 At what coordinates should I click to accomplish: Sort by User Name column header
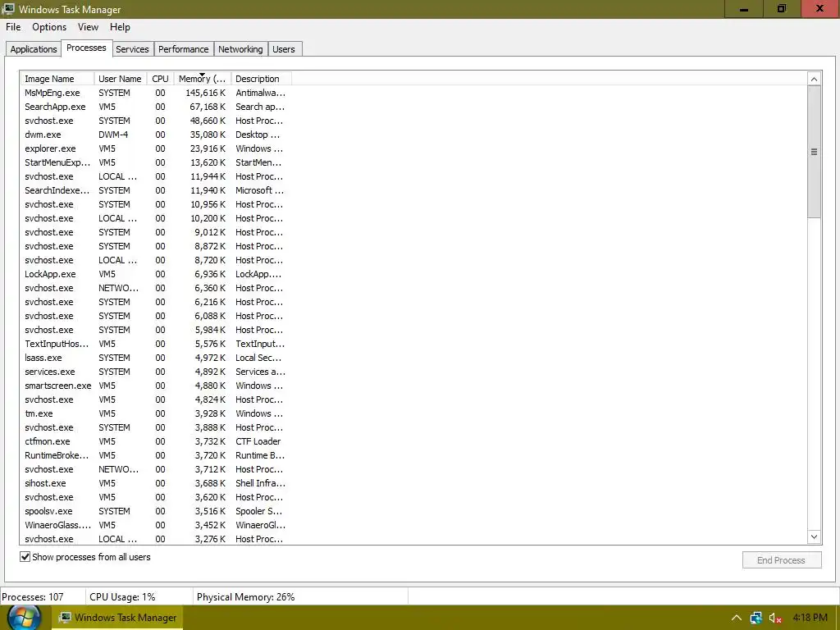[120, 79]
